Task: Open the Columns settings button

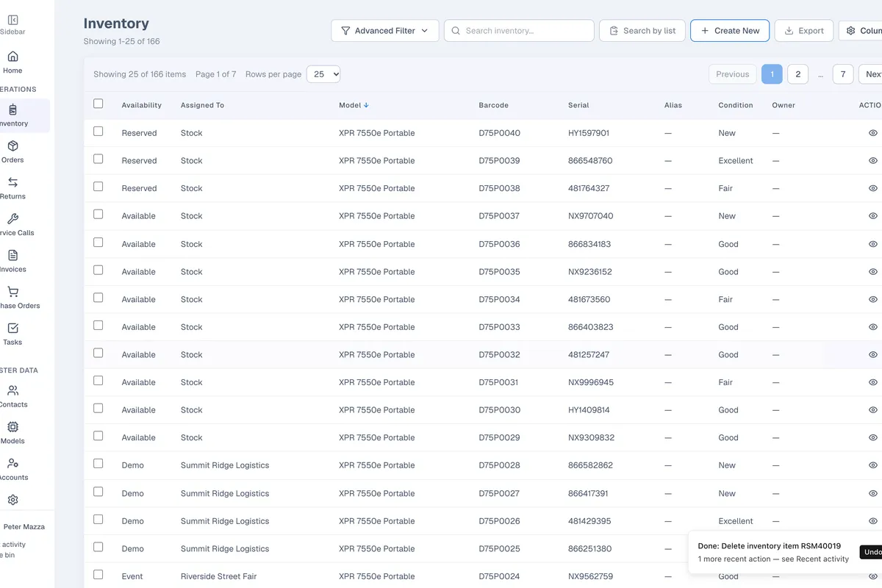Action: point(861,31)
